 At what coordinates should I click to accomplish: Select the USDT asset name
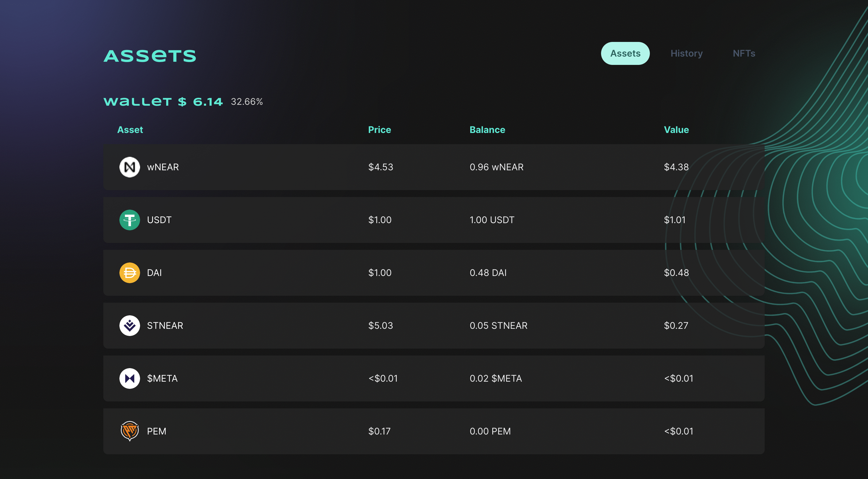(x=159, y=220)
